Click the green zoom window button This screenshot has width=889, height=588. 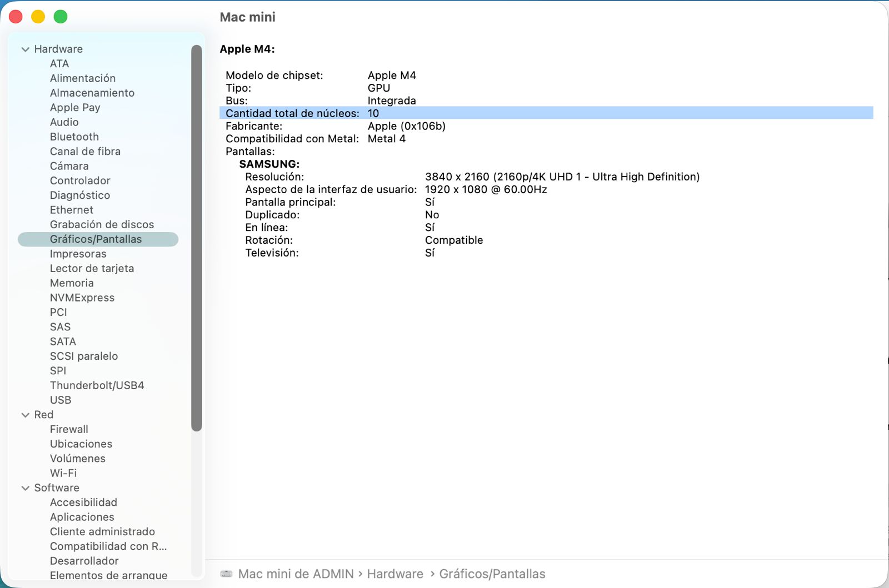61,17
